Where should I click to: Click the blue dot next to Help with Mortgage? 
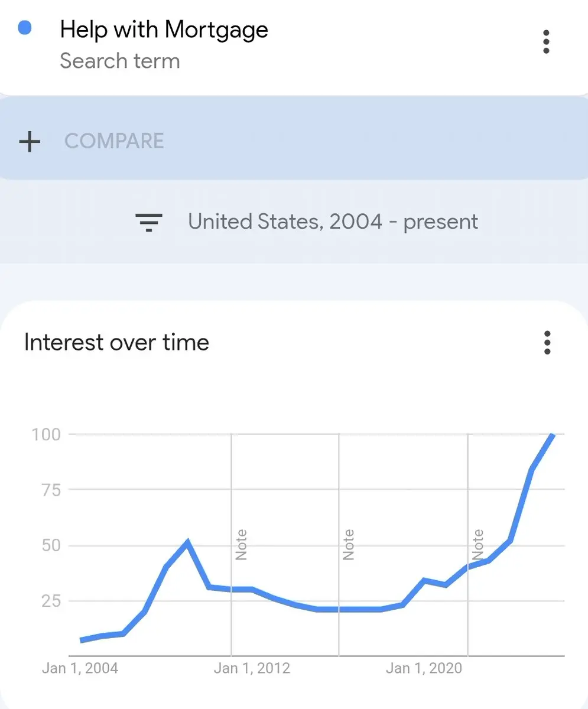click(25, 28)
